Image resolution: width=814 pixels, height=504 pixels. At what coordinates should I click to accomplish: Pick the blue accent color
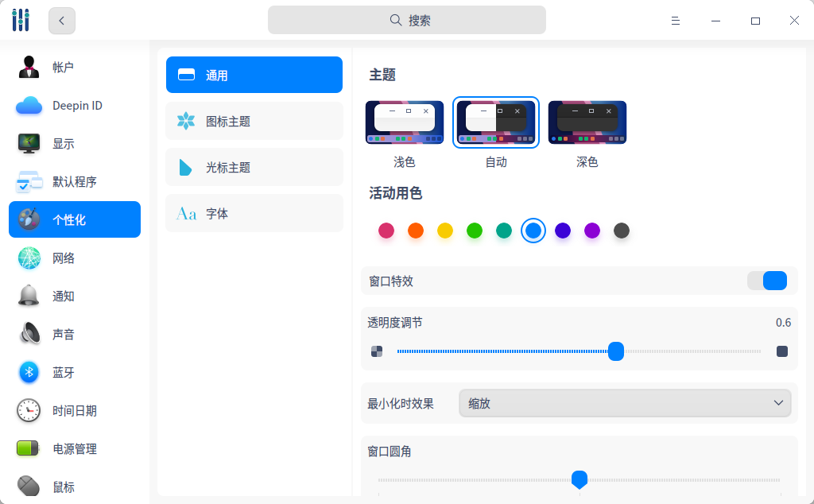[x=533, y=231]
